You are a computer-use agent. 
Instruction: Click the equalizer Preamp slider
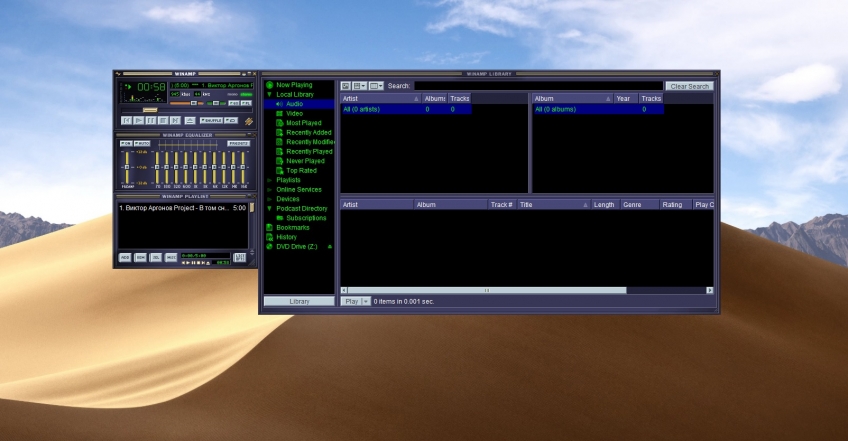(127, 168)
